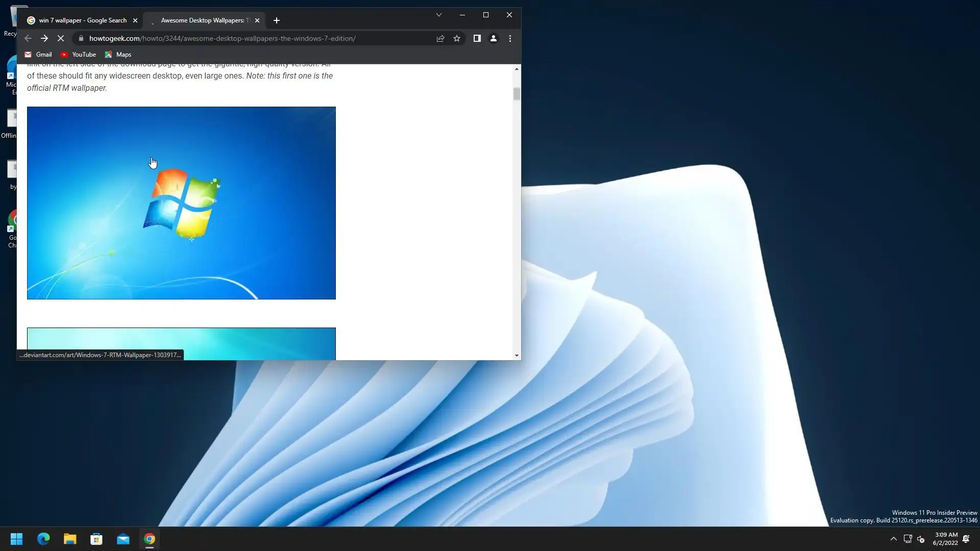Open File Explorer from the taskbar

[70, 539]
